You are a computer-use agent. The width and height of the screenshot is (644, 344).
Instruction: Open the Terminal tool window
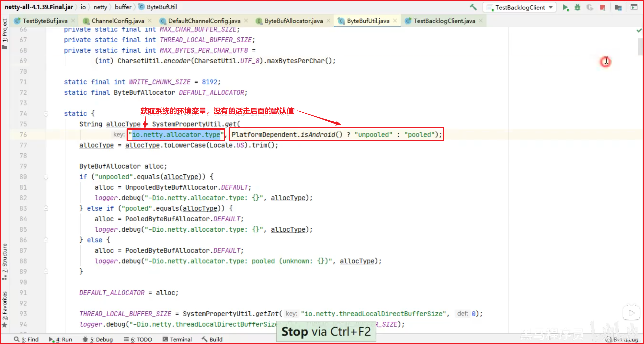click(177, 339)
